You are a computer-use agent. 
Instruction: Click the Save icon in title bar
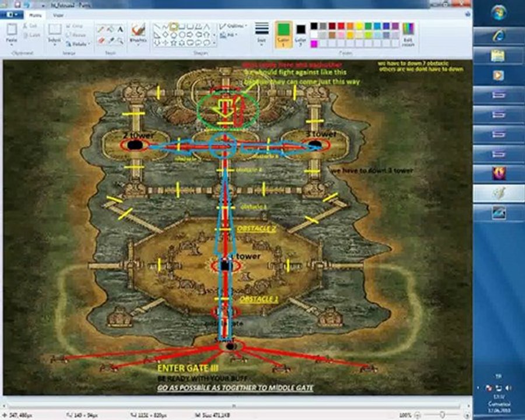click(17, 4)
